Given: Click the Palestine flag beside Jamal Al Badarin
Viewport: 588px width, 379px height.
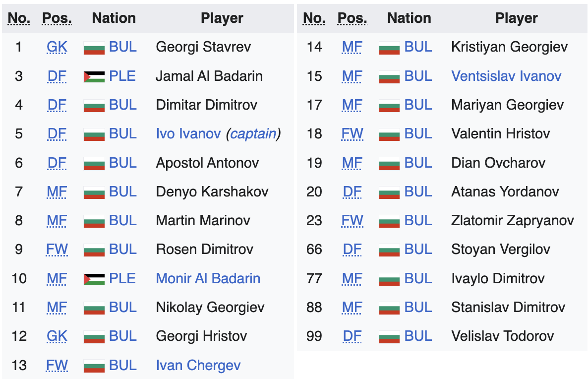Looking at the screenshot, I should (x=94, y=76).
